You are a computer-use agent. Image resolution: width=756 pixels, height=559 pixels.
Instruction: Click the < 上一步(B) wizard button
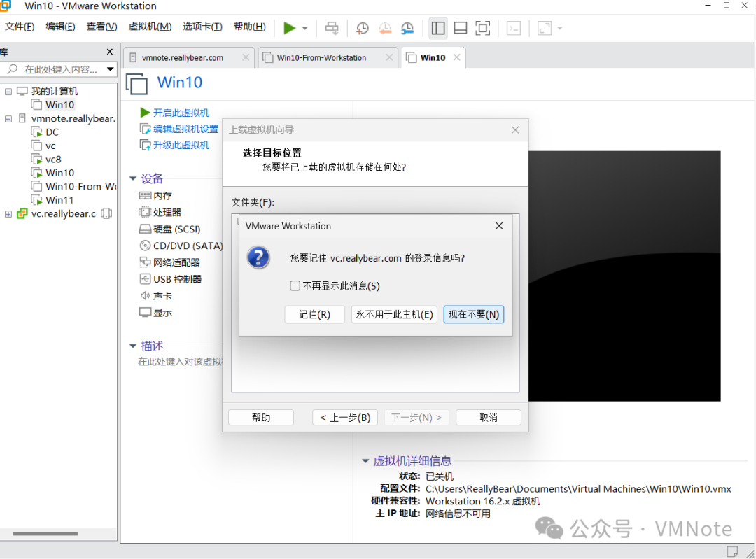point(345,417)
